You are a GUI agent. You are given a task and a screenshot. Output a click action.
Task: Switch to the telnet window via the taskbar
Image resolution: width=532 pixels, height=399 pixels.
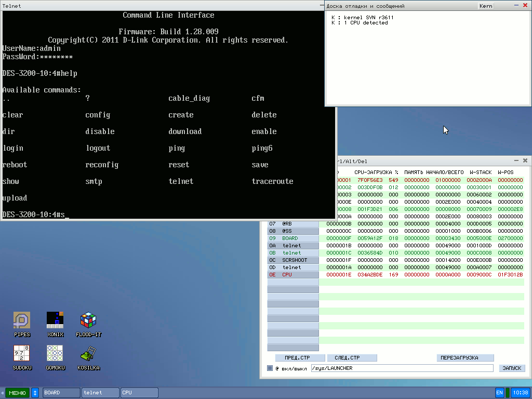pyautogui.click(x=99, y=393)
